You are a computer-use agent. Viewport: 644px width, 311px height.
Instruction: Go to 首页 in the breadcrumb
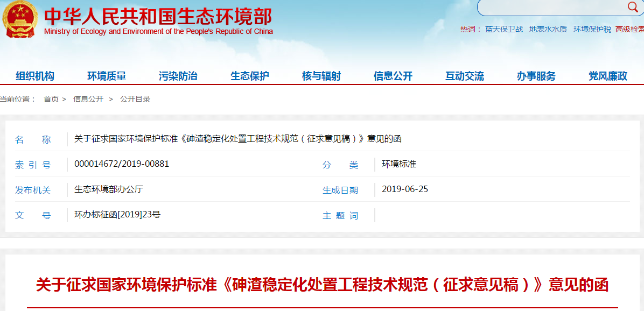pyautogui.click(x=51, y=100)
